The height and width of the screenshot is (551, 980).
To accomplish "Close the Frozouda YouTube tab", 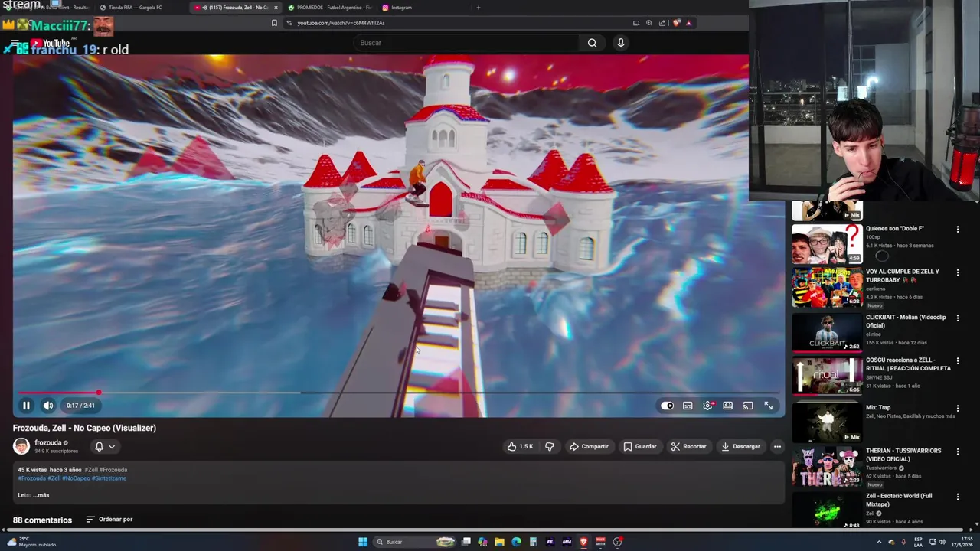I will pos(276,8).
